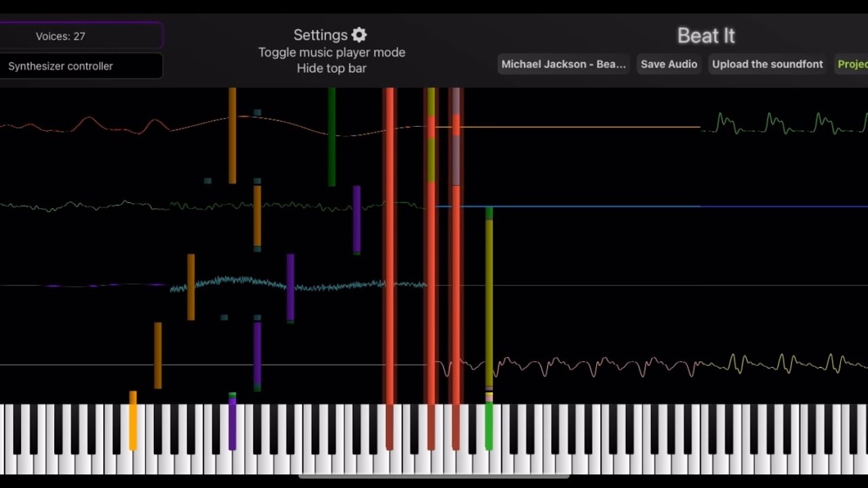Click the Save Audio button
The image size is (868, 488).
669,64
